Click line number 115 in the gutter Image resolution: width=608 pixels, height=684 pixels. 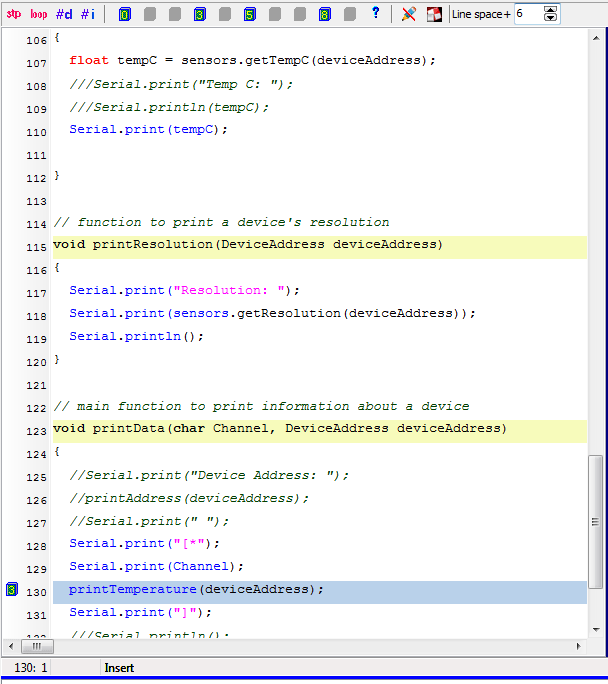[36, 247]
